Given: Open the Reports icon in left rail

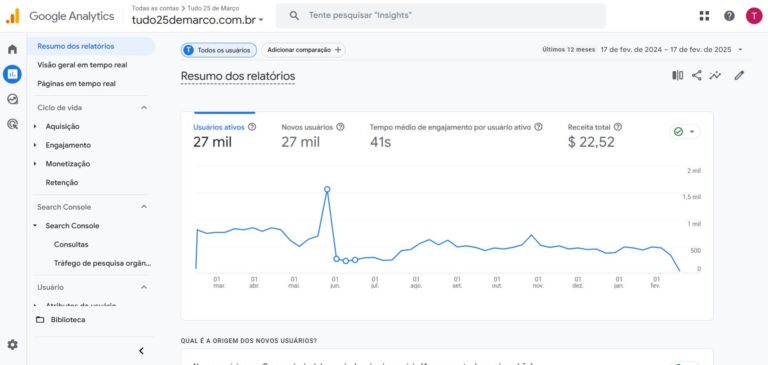Looking at the screenshot, I should (x=12, y=74).
